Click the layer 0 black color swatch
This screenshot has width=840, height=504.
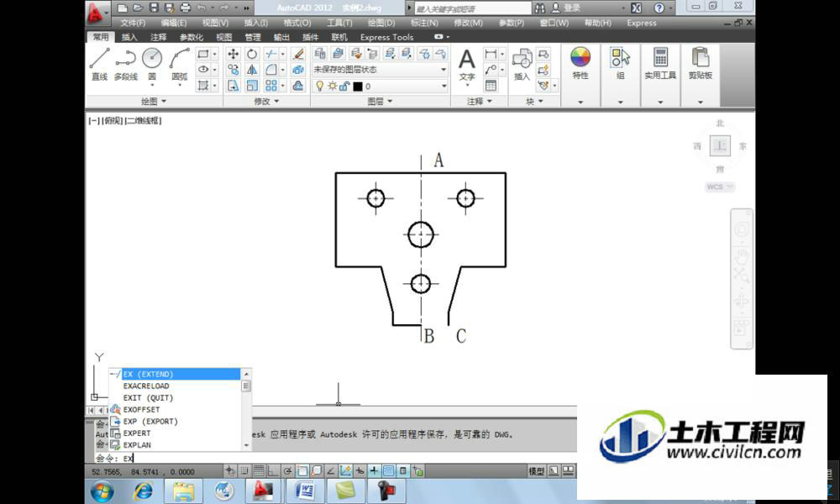tap(358, 87)
